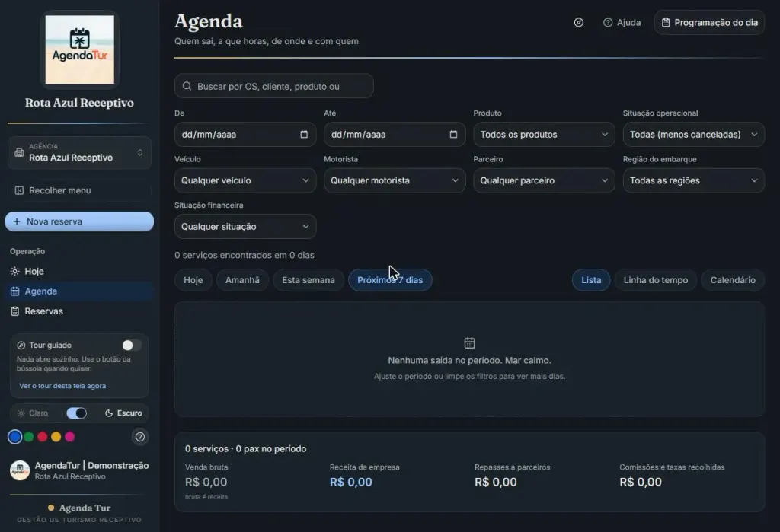This screenshot has width=780, height=532.
Task: Click the text "0 serviços encontrados em 0 dias"
Action: click(245, 255)
